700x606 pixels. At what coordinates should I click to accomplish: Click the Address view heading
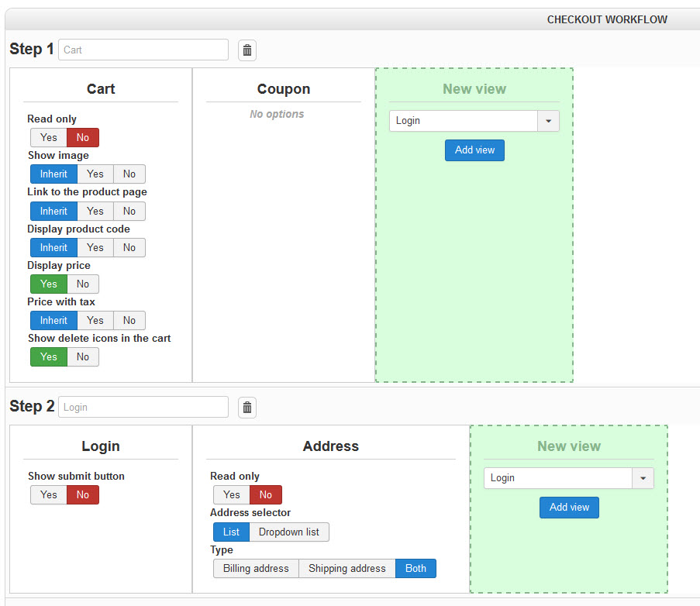pos(331,446)
